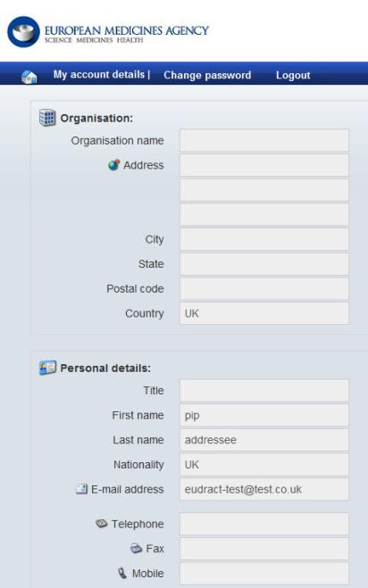Click the envelope icon beside E-mail address
This screenshot has width=368, height=588.
[x=81, y=489]
